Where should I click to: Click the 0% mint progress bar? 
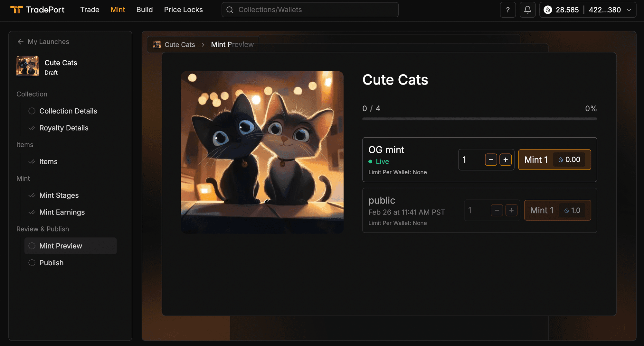click(479, 119)
